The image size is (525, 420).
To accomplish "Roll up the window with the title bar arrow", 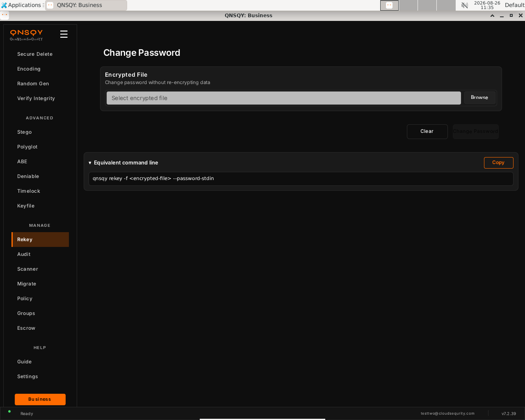I will pyautogui.click(x=492, y=16).
